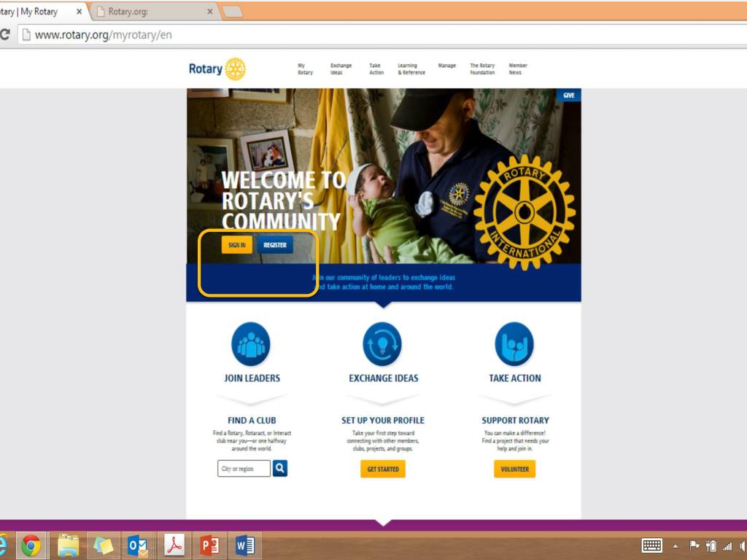
Task: Open the Member News menu
Action: click(518, 69)
